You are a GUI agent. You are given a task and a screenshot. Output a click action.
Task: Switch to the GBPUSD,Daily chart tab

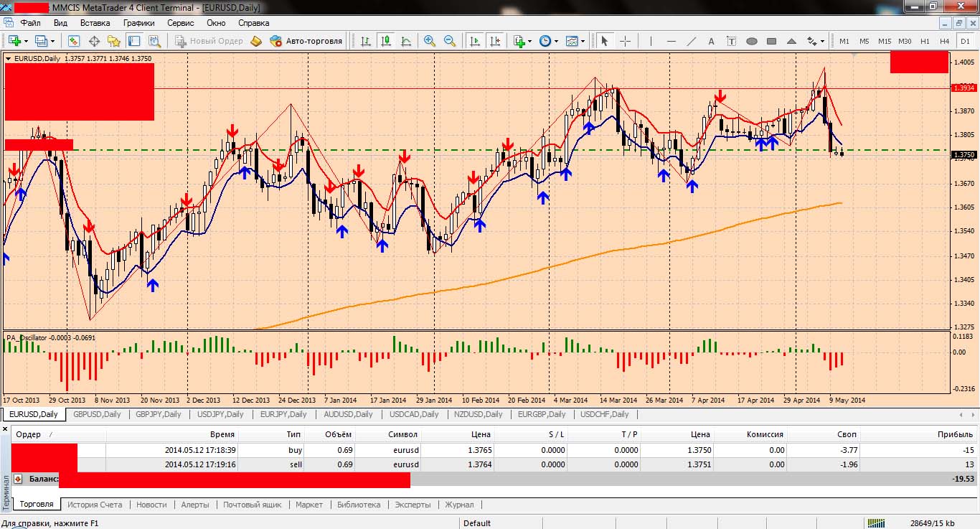click(x=97, y=414)
